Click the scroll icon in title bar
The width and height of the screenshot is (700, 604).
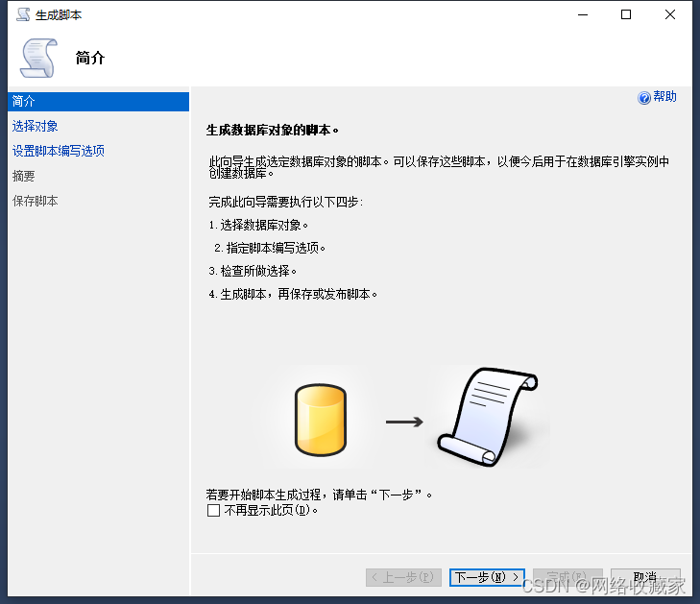point(23,14)
